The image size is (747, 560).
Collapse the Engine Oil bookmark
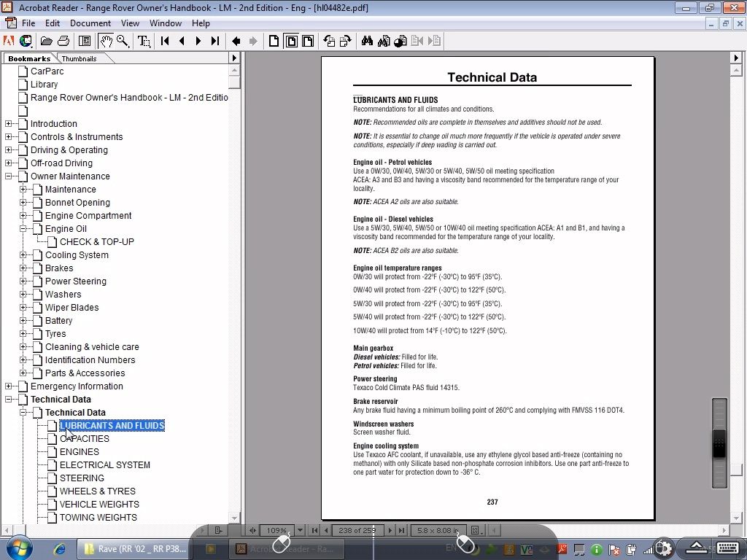[23, 228]
